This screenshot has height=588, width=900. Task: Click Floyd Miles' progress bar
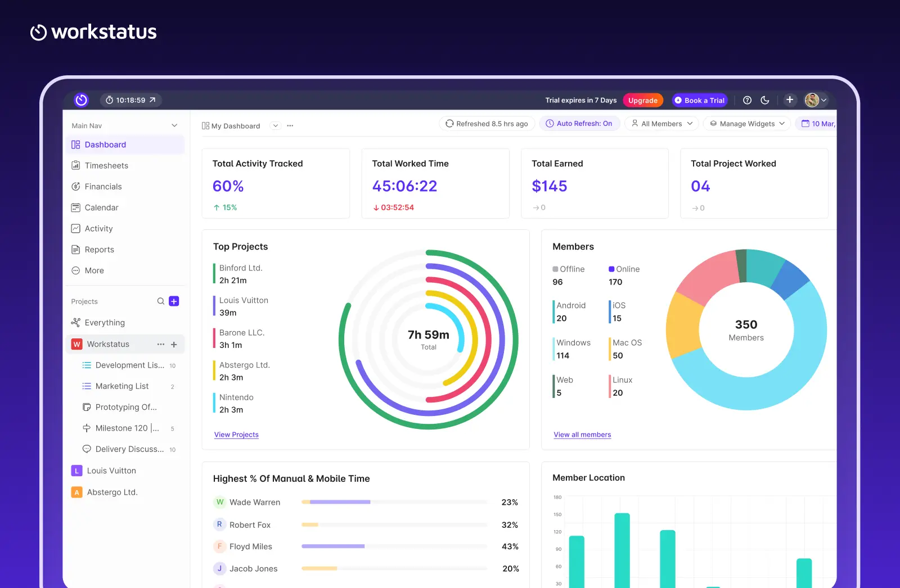[394, 546]
